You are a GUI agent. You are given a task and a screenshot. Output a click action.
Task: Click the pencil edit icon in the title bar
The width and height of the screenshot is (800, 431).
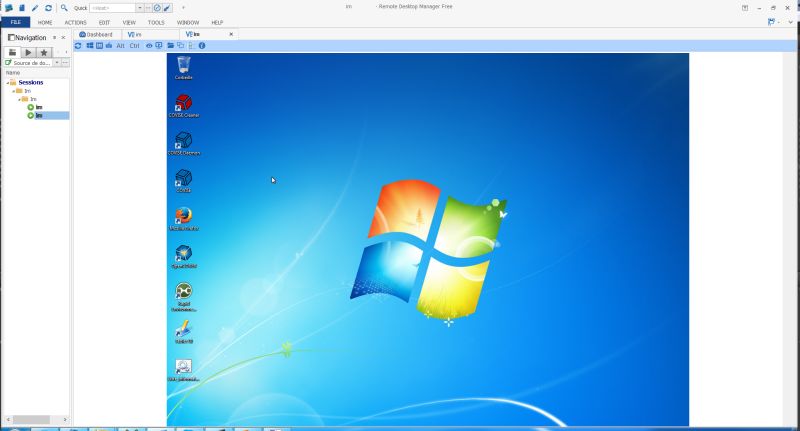point(35,8)
